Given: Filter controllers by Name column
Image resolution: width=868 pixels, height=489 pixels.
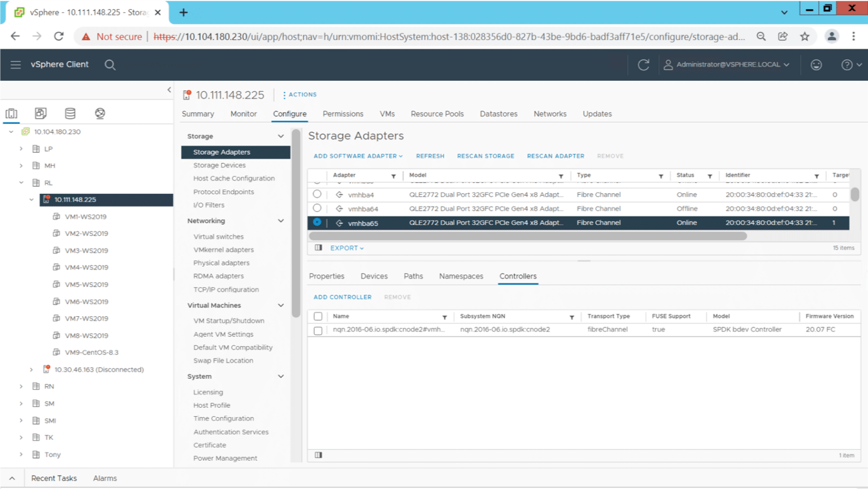Looking at the screenshot, I should [445, 317].
